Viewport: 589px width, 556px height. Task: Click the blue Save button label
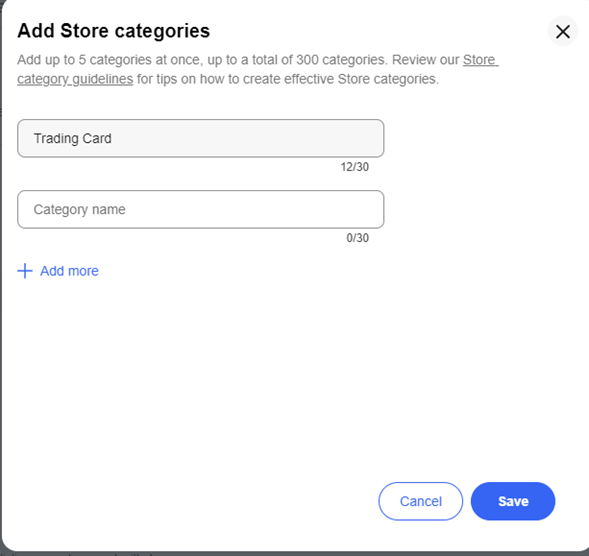(x=513, y=501)
